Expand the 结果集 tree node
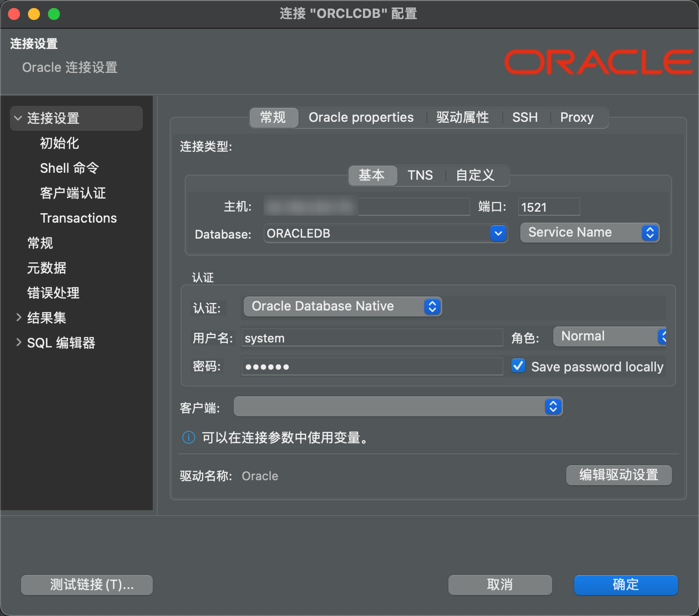The height and width of the screenshot is (616, 699). [18, 317]
